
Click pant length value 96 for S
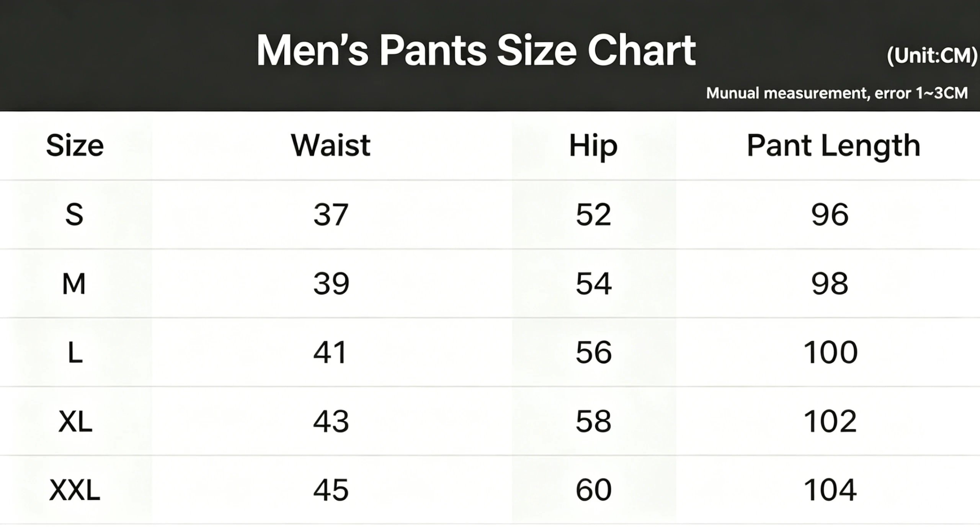(830, 214)
